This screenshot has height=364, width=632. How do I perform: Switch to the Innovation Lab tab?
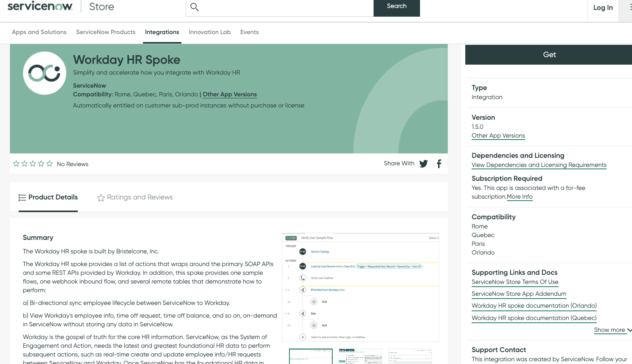[x=210, y=32]
